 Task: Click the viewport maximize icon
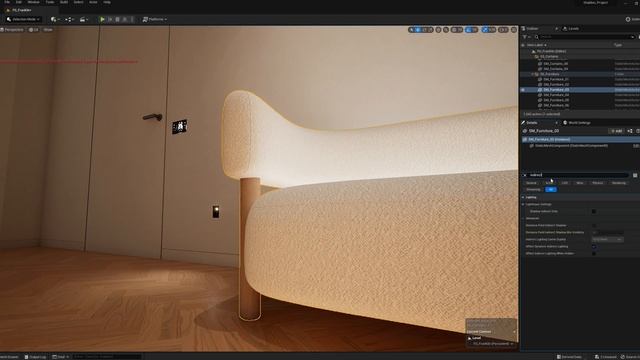tap(514, 30)
